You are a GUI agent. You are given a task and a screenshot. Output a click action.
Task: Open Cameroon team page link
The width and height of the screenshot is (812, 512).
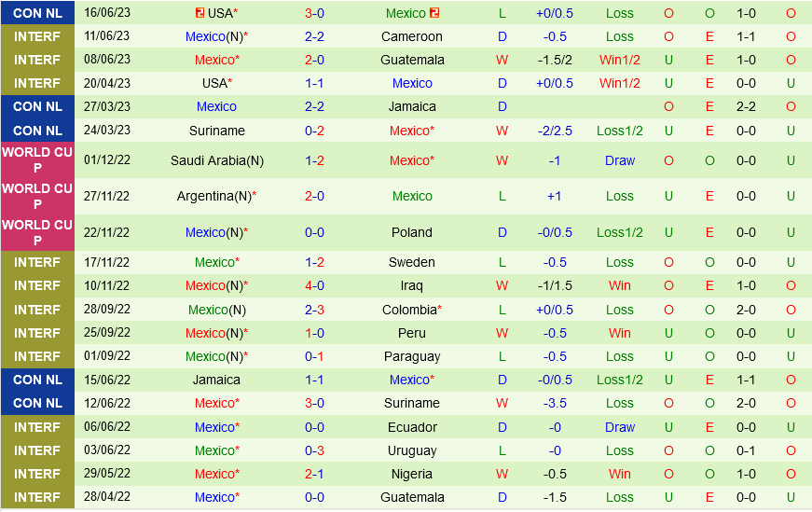point(412,36)
